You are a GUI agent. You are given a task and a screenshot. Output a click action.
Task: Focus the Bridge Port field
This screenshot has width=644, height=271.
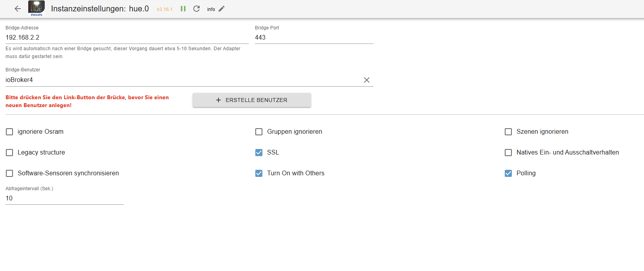click(314, 38)
